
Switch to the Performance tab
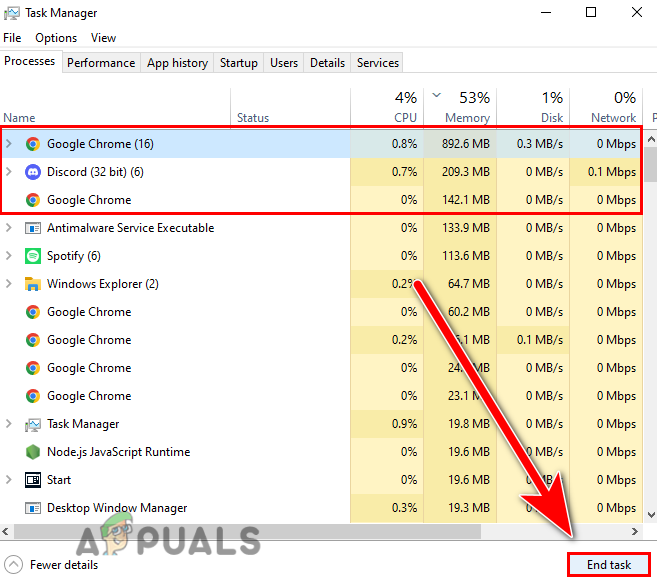click(x=101, y=63)
